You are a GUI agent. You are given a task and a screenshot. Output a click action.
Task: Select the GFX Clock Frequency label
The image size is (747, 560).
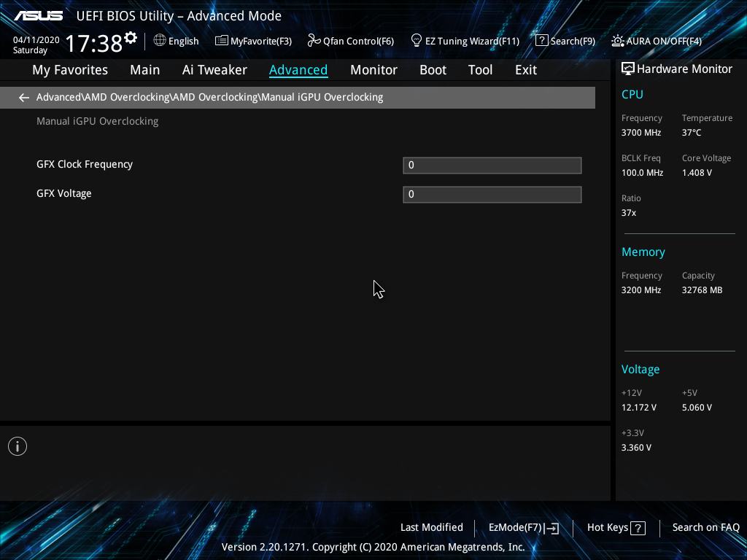tap(85, 164)
